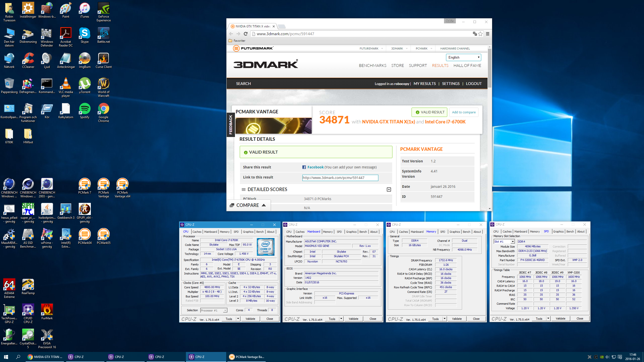
Task: Select the PCMark 7 desktop icon
Action: pos(85,186)
